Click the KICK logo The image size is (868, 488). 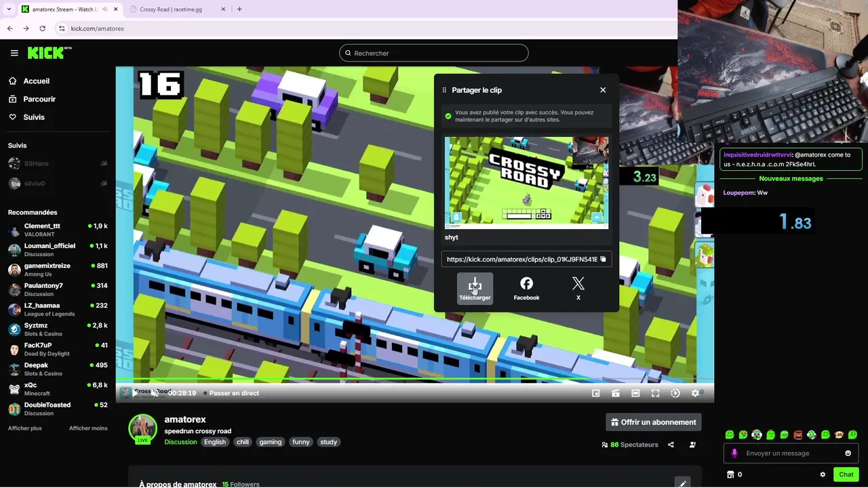point(49,53)
